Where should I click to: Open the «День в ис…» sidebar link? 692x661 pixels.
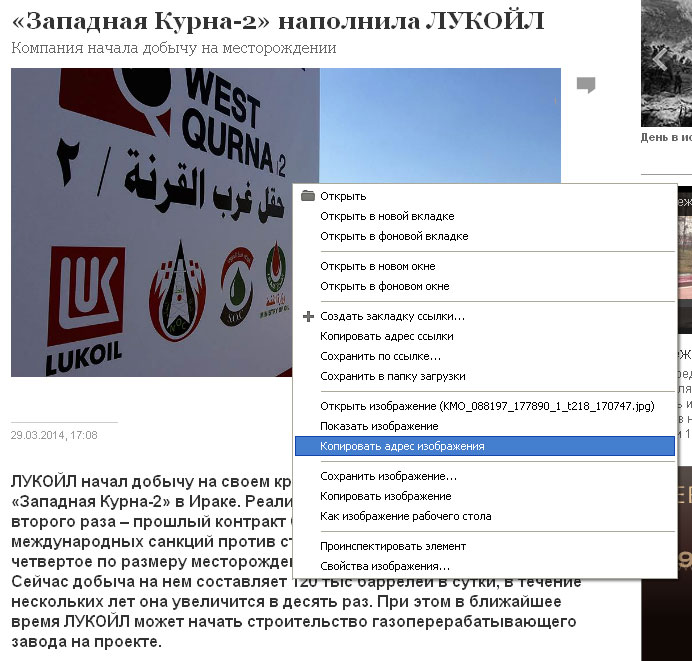(x=666, y=137)
